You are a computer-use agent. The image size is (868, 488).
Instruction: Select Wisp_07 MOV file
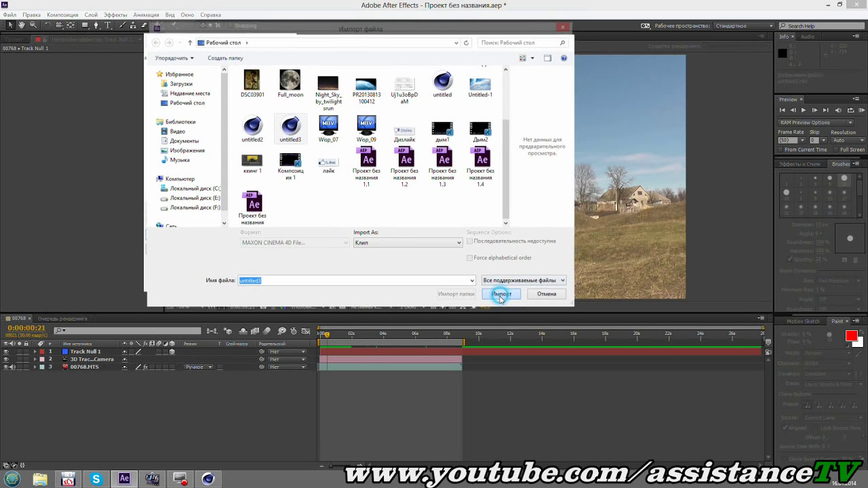pyautogui.click(x=328, y=129)
